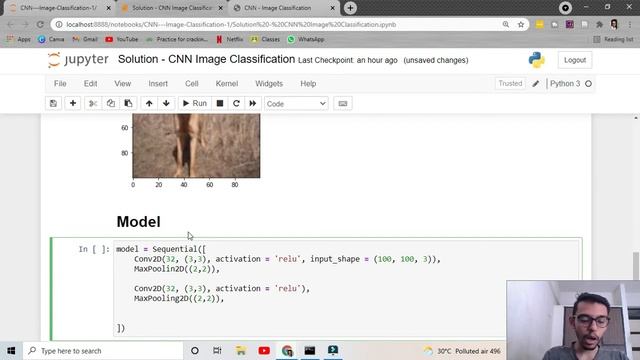The width and height of the screenshot is (640, 360).
Task: Open the YouTube bookmark
Action: [122, 39]
